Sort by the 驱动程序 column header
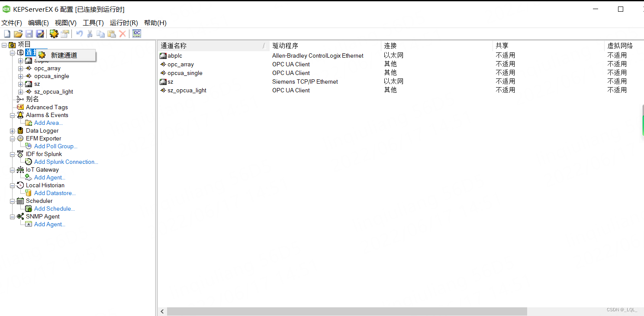 [325, 46]
